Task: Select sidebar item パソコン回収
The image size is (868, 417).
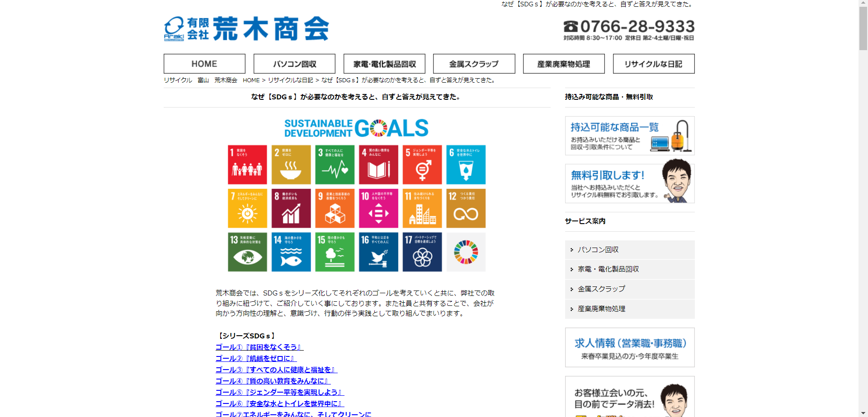Action: [x=630, y=250]
